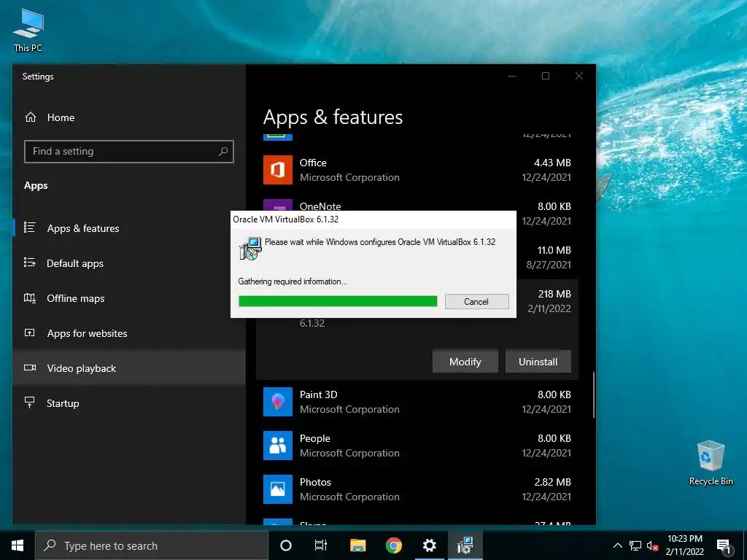Select the Video playback sidebar icon

(x=29, y=367)
